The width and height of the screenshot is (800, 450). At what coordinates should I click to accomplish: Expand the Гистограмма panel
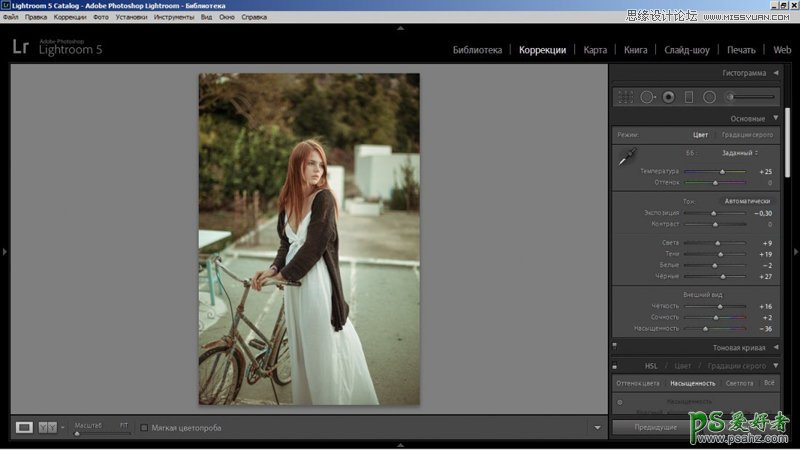pyautogui.click(x=775, y=73)
